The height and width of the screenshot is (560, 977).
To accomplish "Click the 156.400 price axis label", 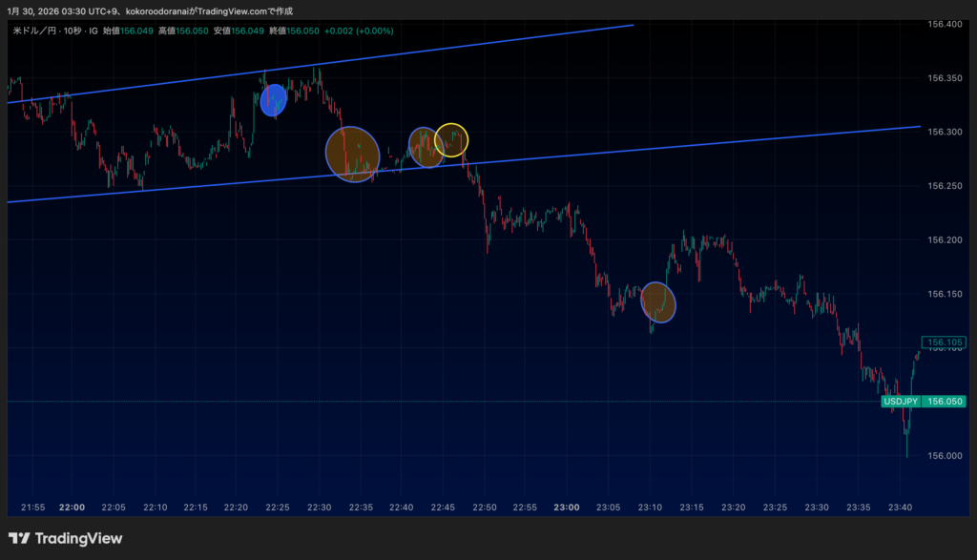I will (944, 24).
